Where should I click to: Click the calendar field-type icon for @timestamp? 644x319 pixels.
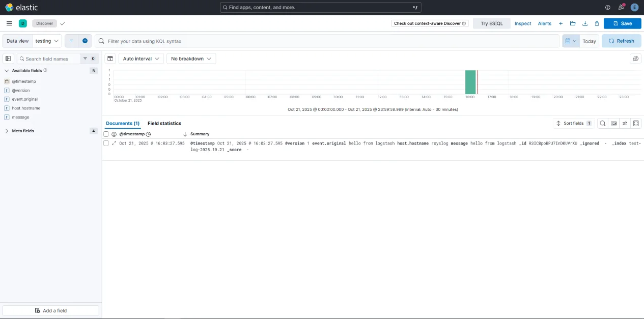(7, 81)
